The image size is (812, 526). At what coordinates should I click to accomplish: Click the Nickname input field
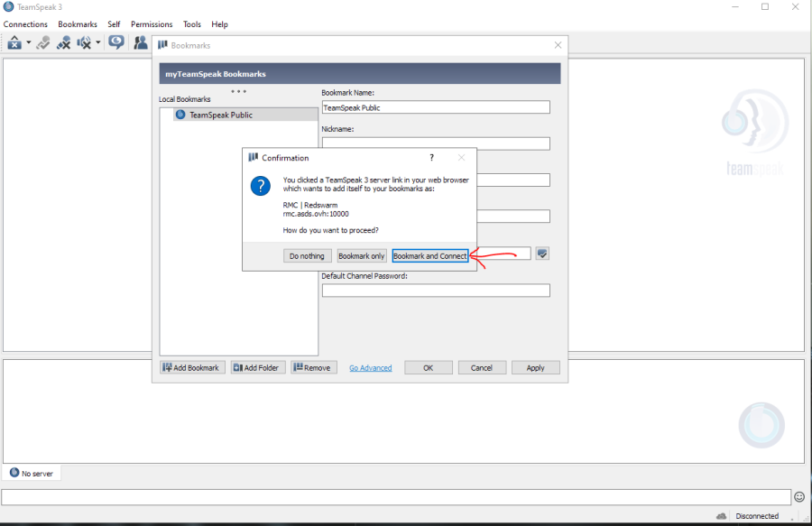436,143
